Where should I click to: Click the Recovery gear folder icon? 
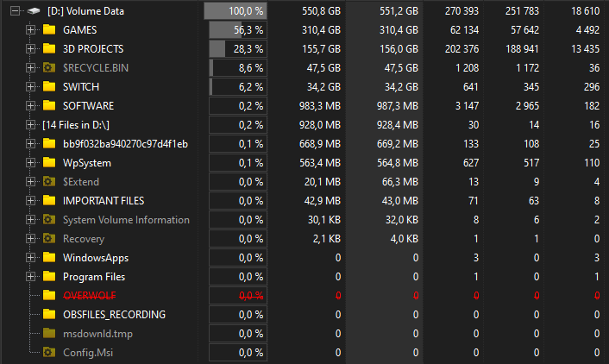pos(49,238)
